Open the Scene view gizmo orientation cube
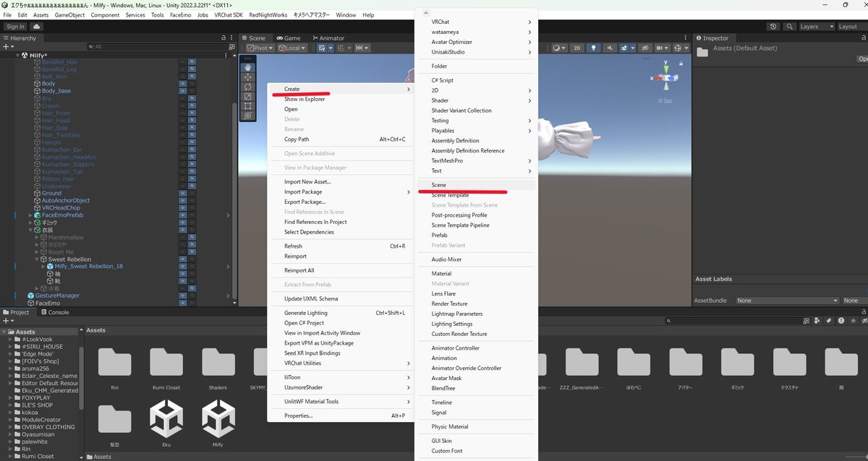Viewport: 868px width, 461px height. point(666,77)
